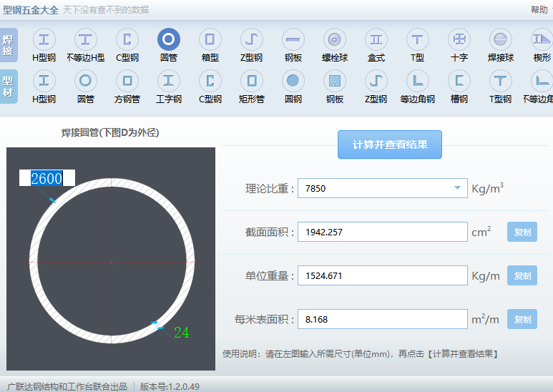The width and height of the screenshot is (553, 392).
Task: Open the 螺栓球 icon
Action: click(335, 39)
